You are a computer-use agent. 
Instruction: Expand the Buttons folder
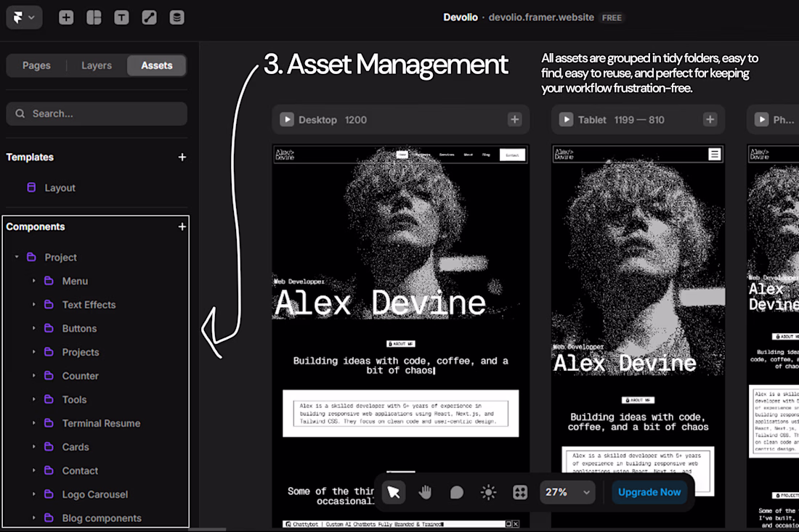coord(34,328)
